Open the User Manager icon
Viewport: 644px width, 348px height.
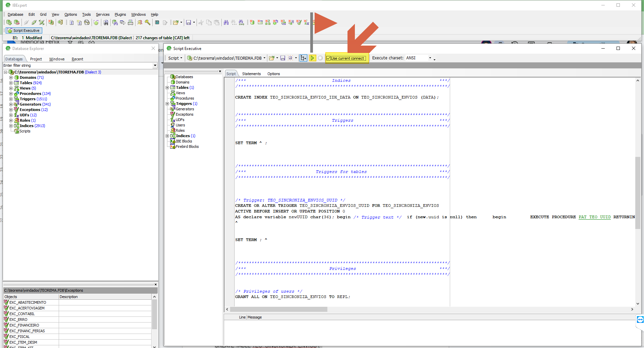(x=140, y=22)
